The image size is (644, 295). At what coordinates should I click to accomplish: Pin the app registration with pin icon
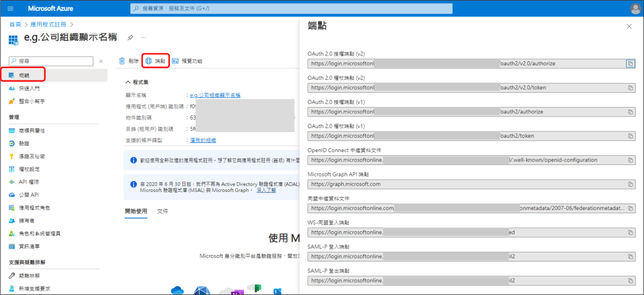[130, 38]
